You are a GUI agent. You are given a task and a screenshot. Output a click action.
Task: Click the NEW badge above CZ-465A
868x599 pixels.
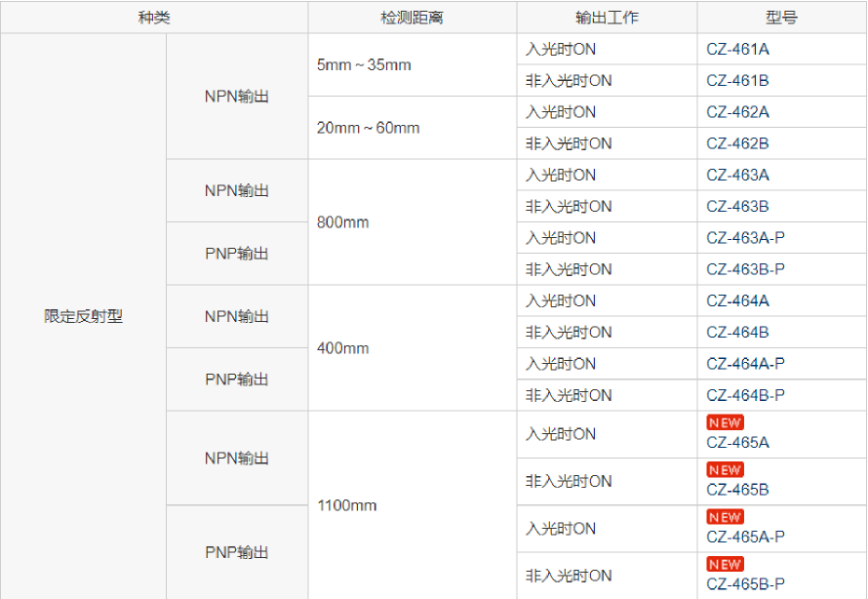725,422
